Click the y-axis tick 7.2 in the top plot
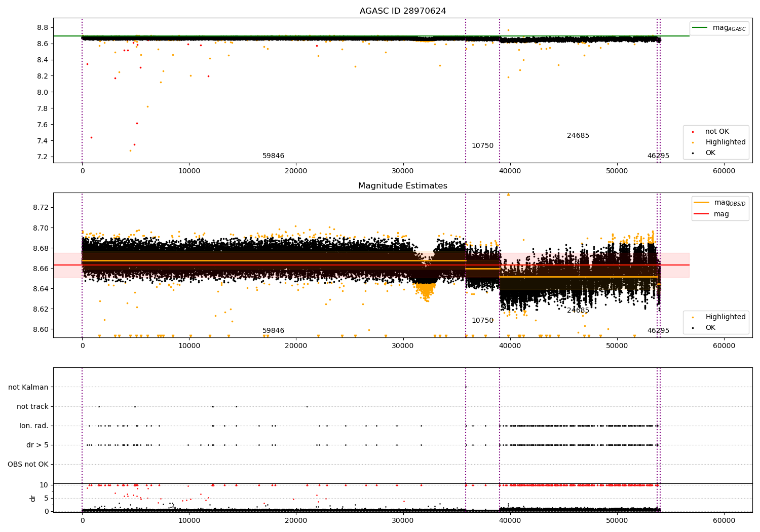Screen dimensions: 760x532 tap(43, 157)
